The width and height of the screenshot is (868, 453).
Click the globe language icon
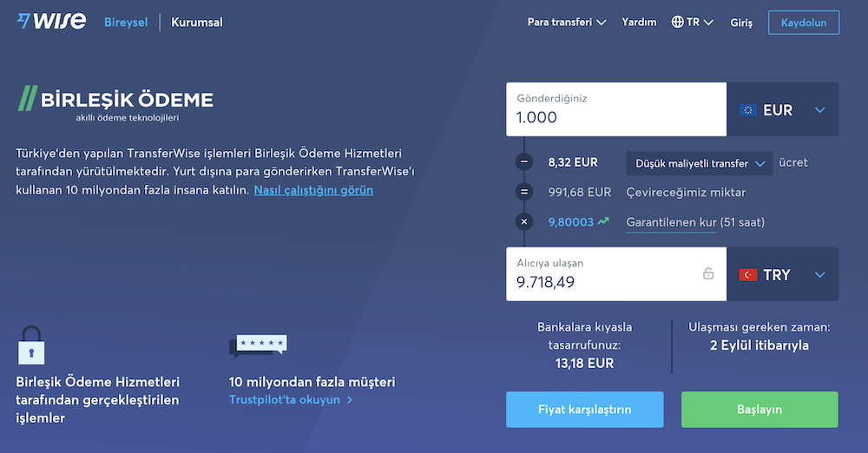[678, 23]
